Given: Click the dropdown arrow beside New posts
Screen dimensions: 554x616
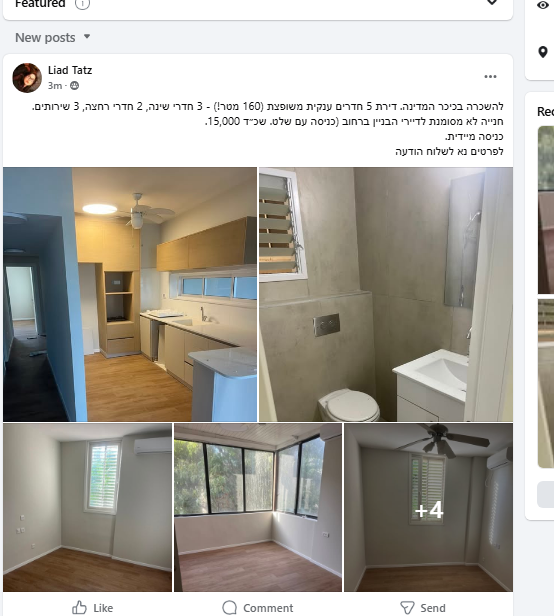Looking at the screenshot, I should coord(87,37).
